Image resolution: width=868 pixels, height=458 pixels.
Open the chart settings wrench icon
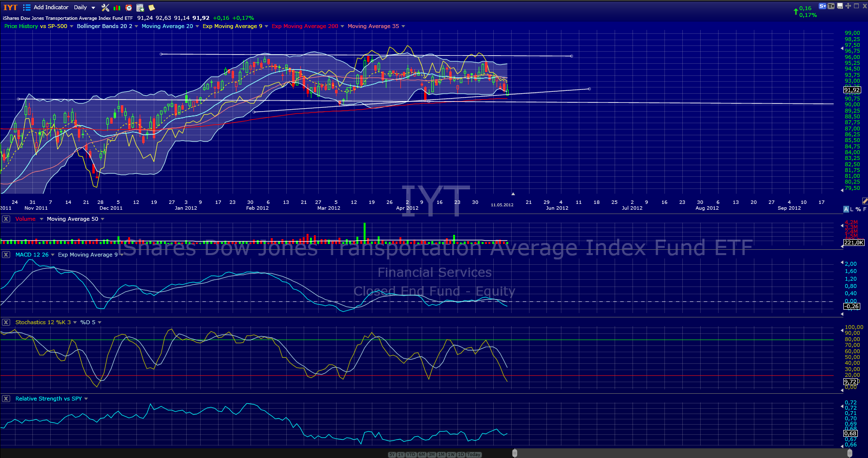click(x=105, y=7)
